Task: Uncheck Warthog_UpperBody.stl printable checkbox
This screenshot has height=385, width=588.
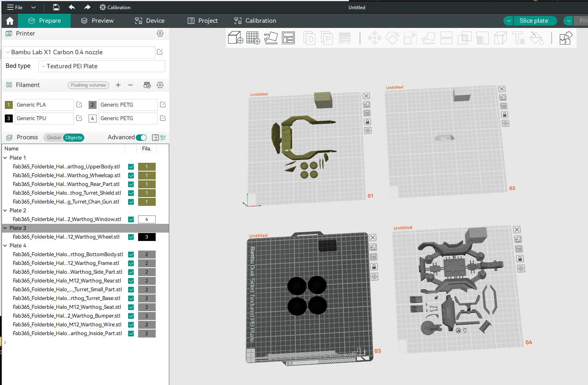Action: click(131, 167)
